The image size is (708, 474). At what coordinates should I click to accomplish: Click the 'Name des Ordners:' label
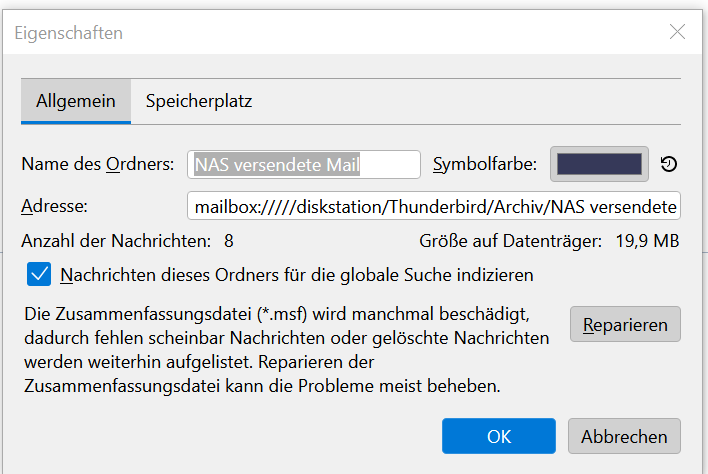point(98,164)
